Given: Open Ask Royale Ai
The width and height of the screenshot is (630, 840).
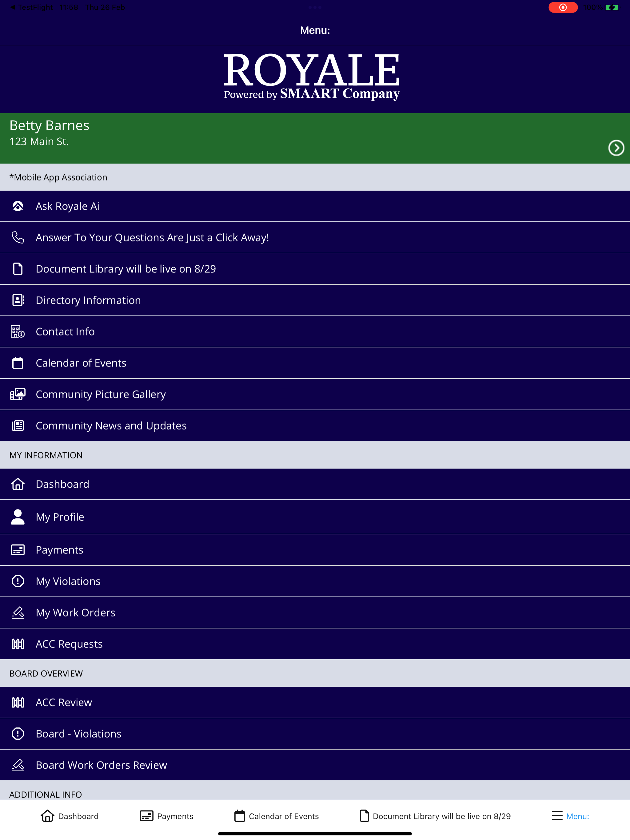Looking at the screenshot, I should 315,206.
